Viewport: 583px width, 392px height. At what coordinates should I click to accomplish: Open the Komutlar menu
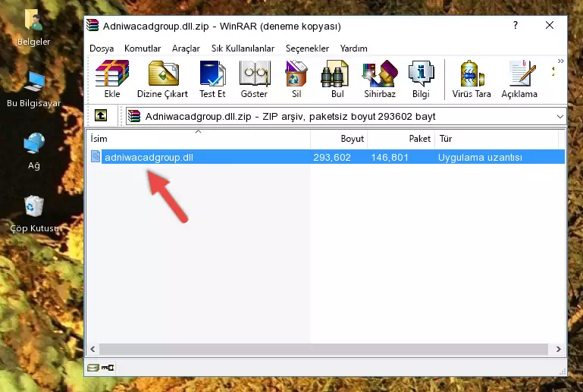(x=143, y=49)
